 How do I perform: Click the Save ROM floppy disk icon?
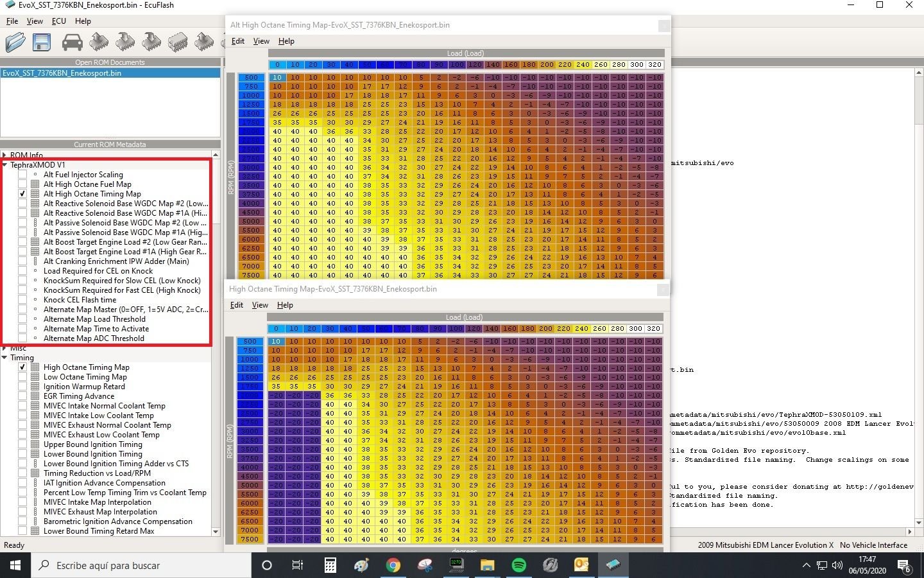(x=42, y=42)
